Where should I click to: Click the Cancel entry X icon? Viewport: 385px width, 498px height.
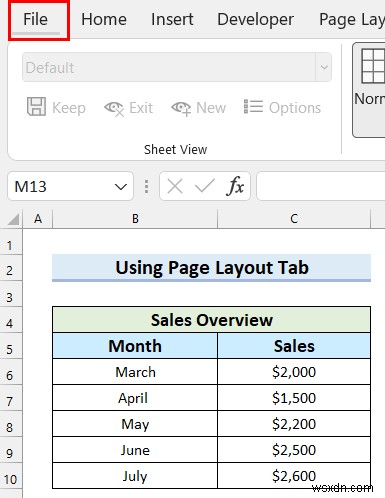pyautogui.click(x=175, y=186)
